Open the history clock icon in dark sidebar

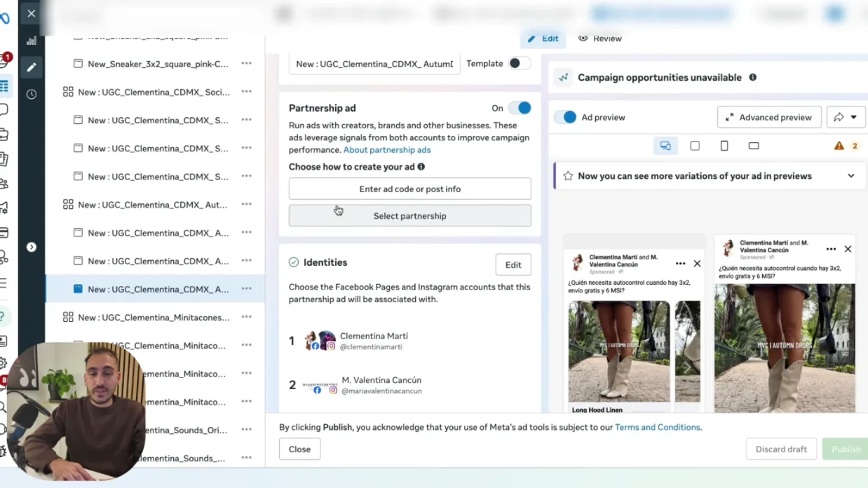point(32,94)
